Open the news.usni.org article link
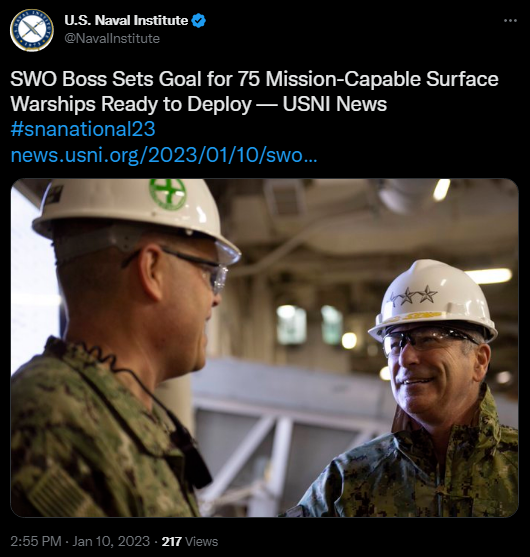The width and height of the screenshot is (530, 557). click(163, 155)
